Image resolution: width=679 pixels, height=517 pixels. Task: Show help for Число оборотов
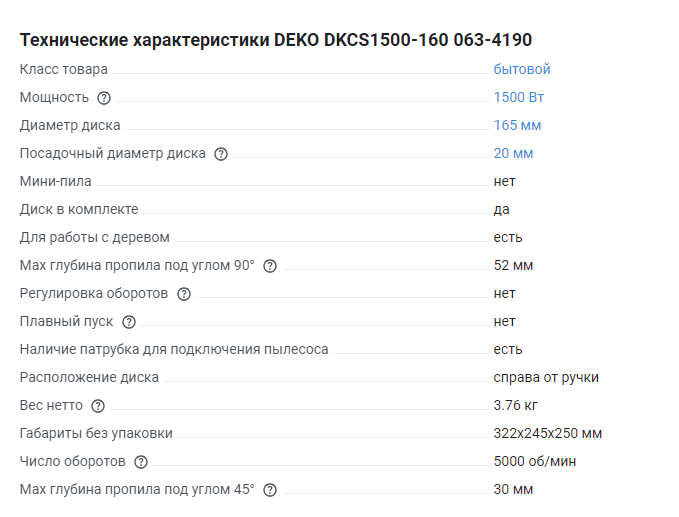141,462
